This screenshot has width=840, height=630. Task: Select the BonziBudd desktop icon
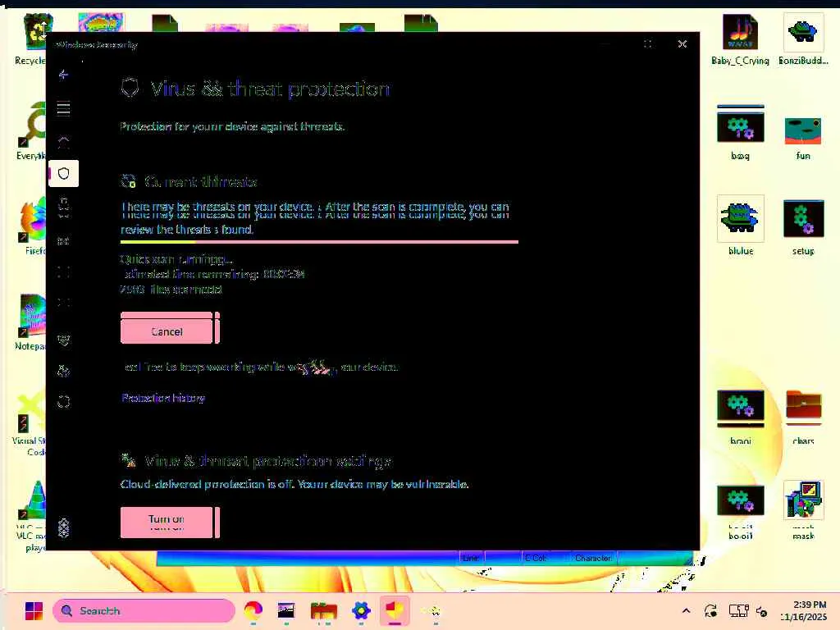(x=803, y=39)
